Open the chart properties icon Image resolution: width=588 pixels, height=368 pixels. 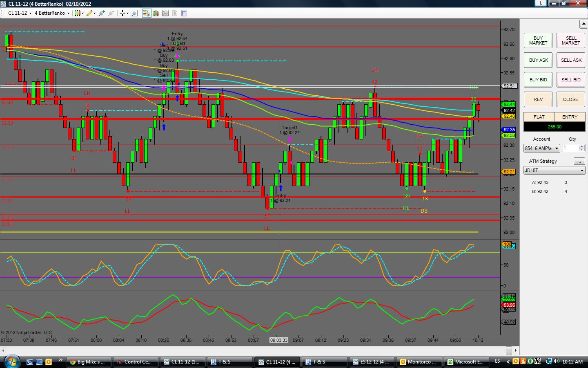[184, 13]
